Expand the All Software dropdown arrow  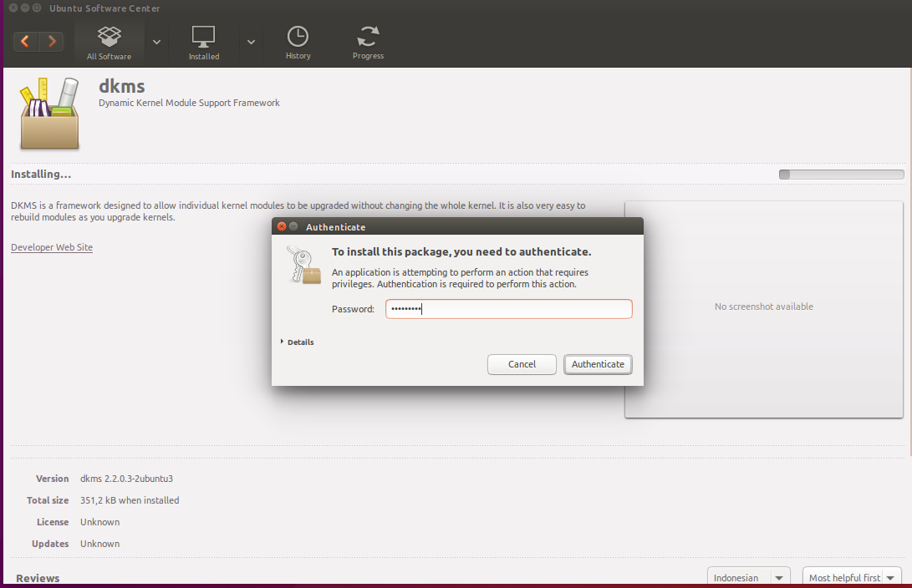pyautogui.click(x=156, y=42)
